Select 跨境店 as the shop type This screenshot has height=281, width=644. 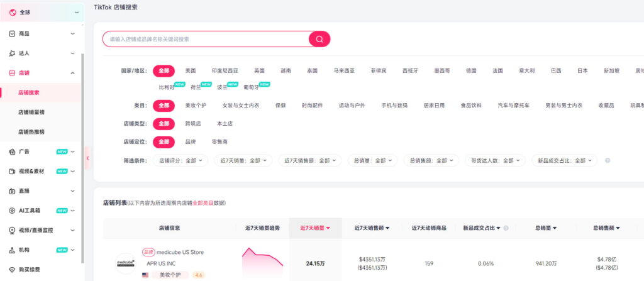[193, 124]
